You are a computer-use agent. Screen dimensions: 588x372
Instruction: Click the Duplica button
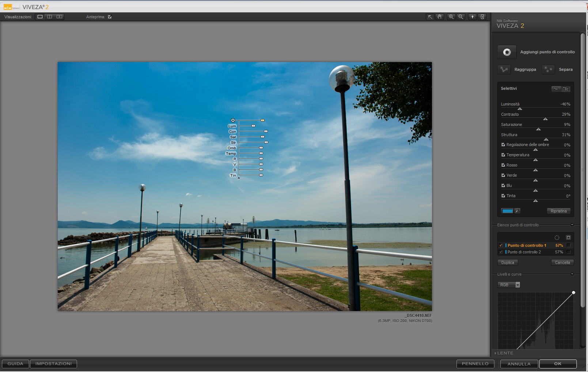tap(508, 262)
